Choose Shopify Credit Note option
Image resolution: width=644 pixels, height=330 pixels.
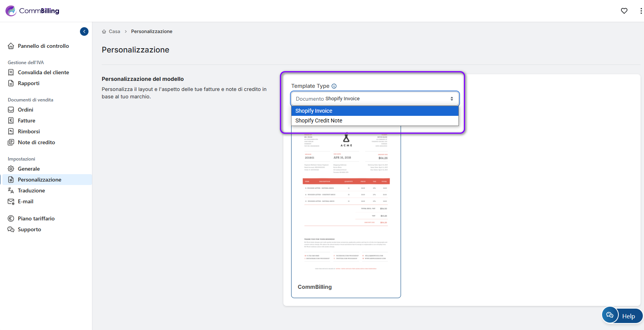pos(375,120)
